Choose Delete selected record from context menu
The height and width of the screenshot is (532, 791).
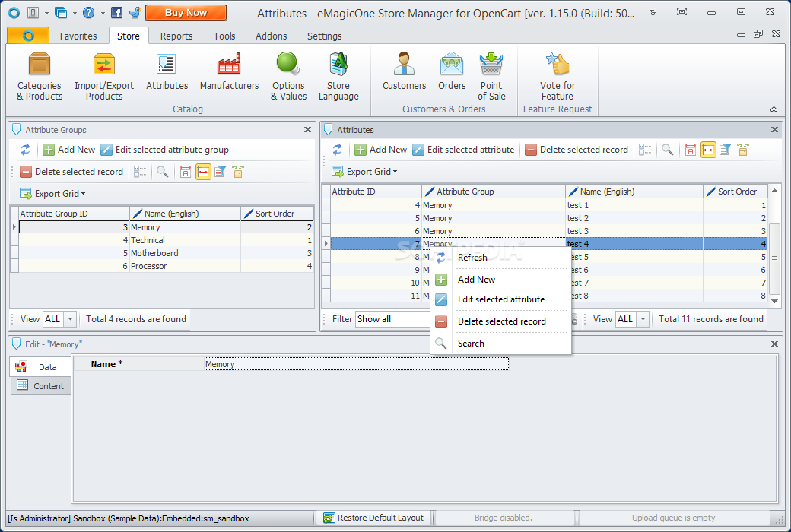(501, 321)
